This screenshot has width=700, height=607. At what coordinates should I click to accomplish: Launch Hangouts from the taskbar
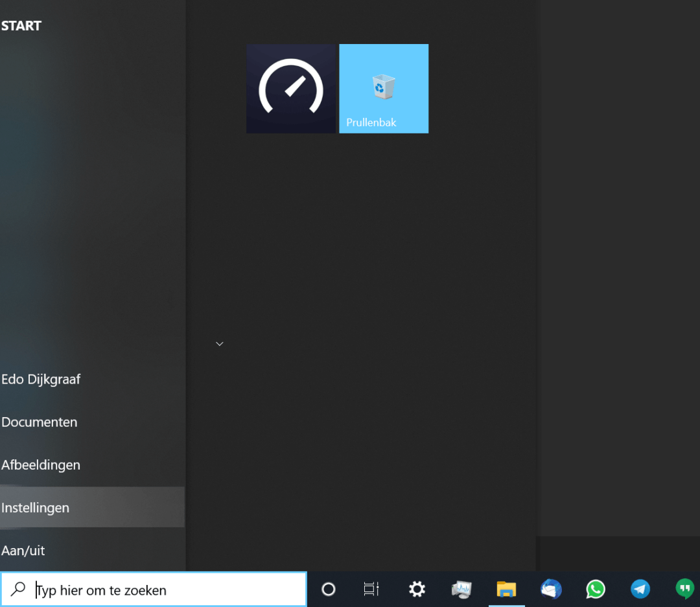(x=684, y=588)
